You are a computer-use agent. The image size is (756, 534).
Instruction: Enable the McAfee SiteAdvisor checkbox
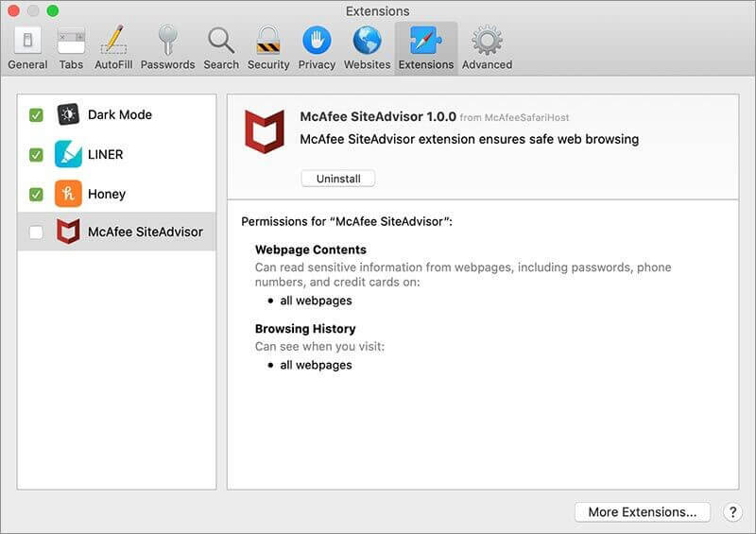click(36, 233)
